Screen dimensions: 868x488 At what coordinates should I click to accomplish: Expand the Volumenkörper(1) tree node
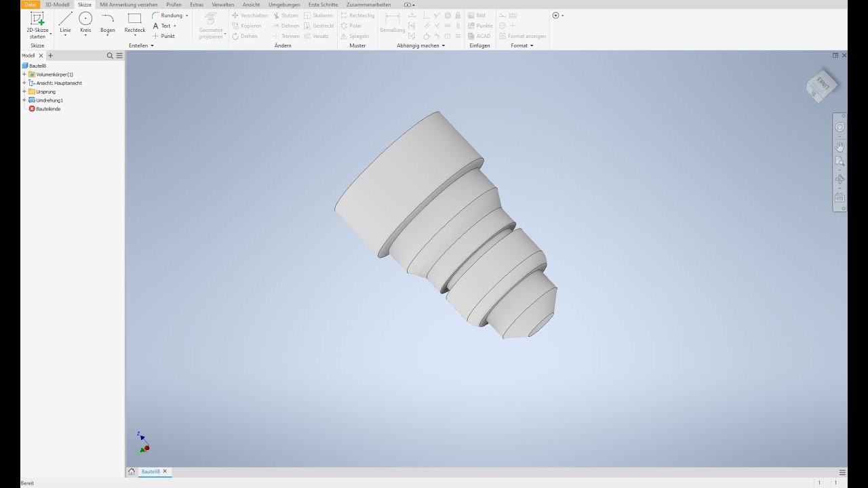[24, 75]
